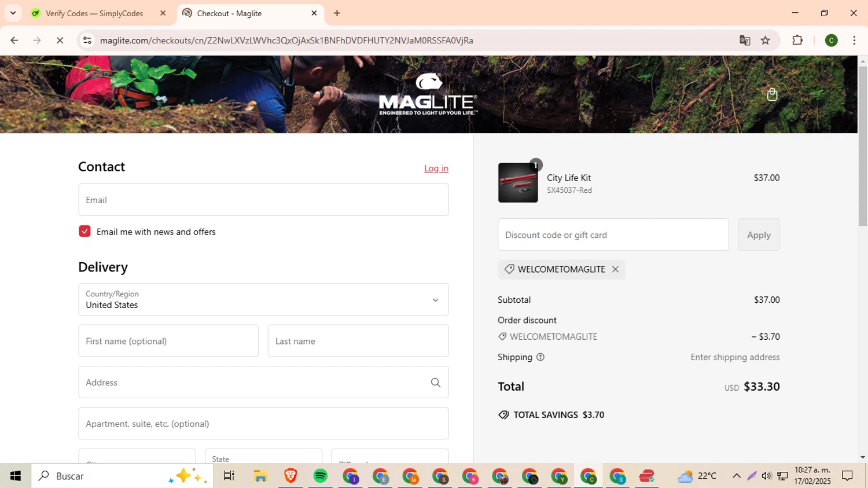This screenshot has width=868, height=488.
Task: Click the site information icon in address bar
Action: (x=87, y=41)
